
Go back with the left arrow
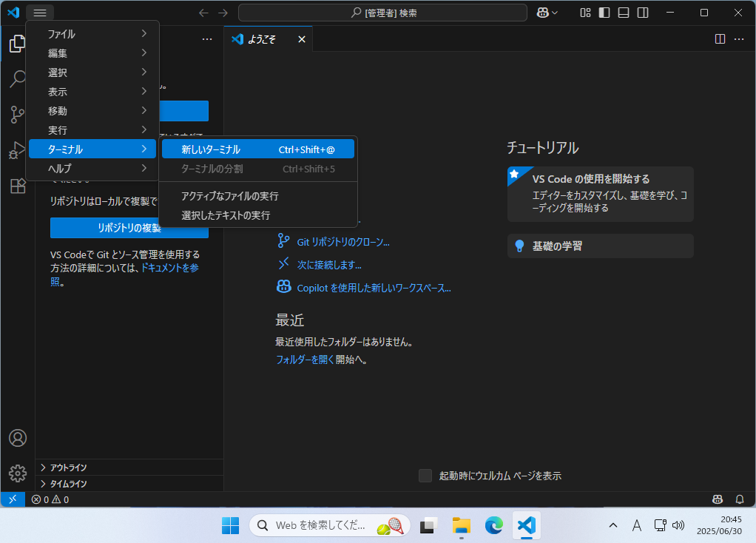(x=204, y=13)
